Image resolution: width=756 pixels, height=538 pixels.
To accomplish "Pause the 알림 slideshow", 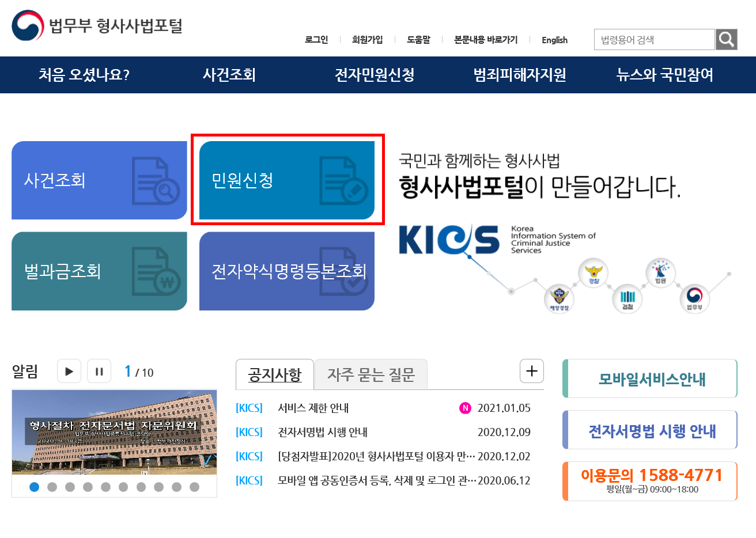I will [x=99, y=372].
